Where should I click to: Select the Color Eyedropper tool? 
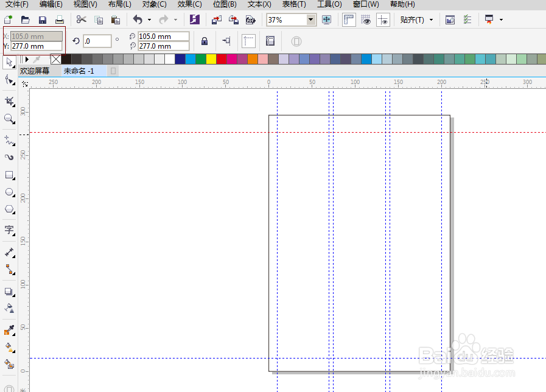click(x=9, y=330)
